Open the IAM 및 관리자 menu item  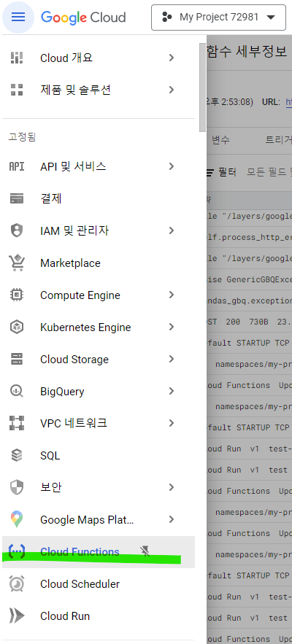coord(99,230)
